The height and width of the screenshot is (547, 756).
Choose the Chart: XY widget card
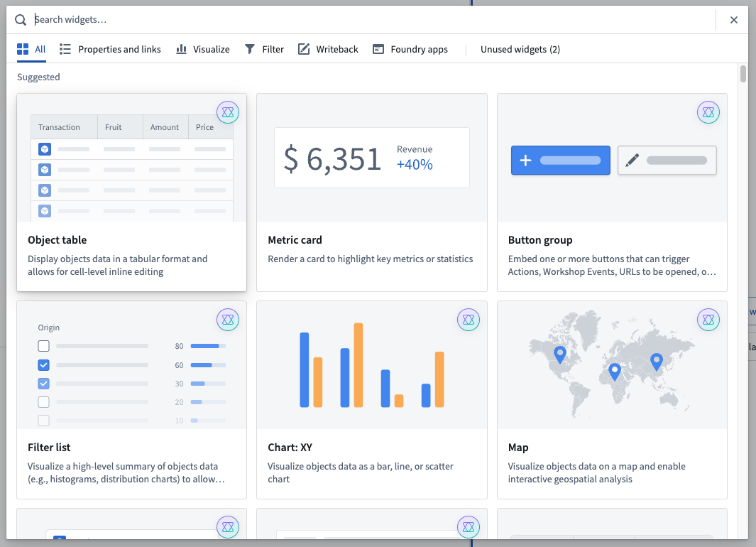[x=372, y=400]
